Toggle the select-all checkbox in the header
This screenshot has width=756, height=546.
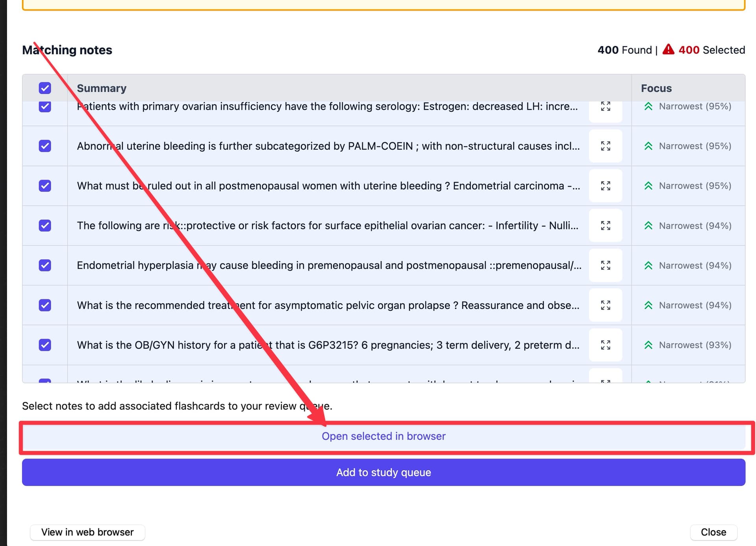point(45,88)
